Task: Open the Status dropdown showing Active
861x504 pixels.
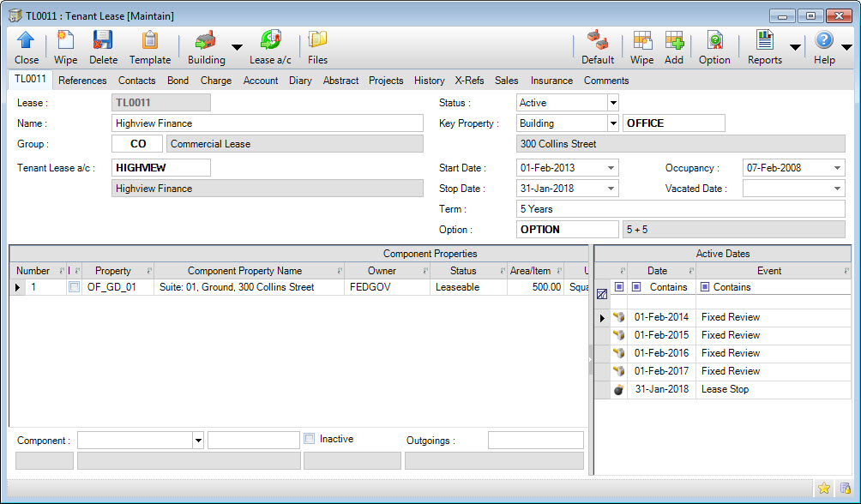Action: 613,103
